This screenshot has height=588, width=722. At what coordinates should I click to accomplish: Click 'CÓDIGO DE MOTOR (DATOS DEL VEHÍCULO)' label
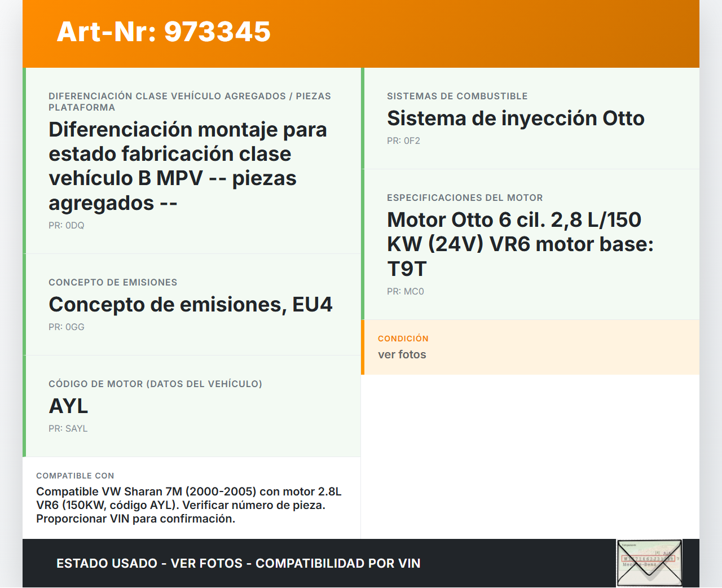(155, 384)
